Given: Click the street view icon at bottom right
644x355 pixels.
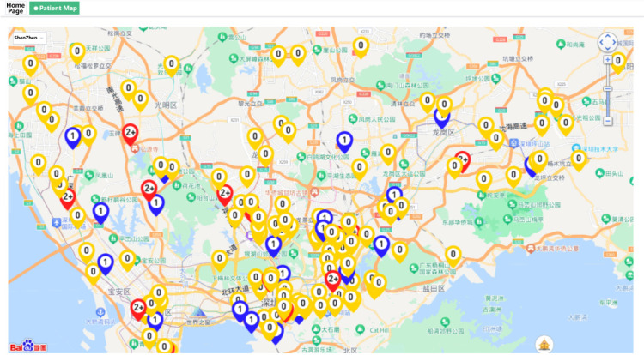Looking at the screenshot, I should point(544,345).
